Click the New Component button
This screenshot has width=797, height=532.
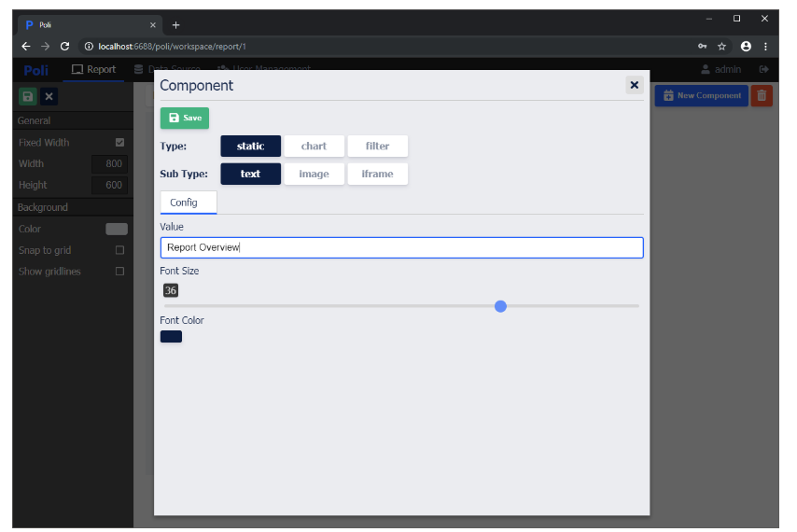point(702,95)
